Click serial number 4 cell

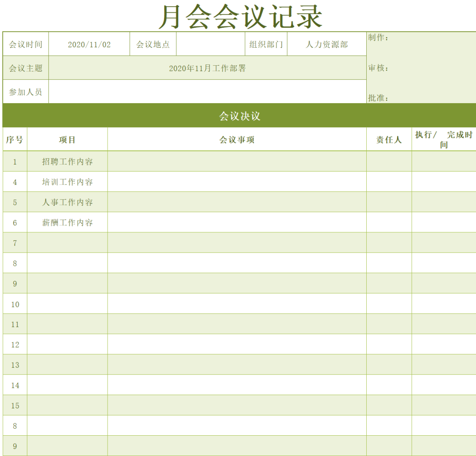pos(15,182)
